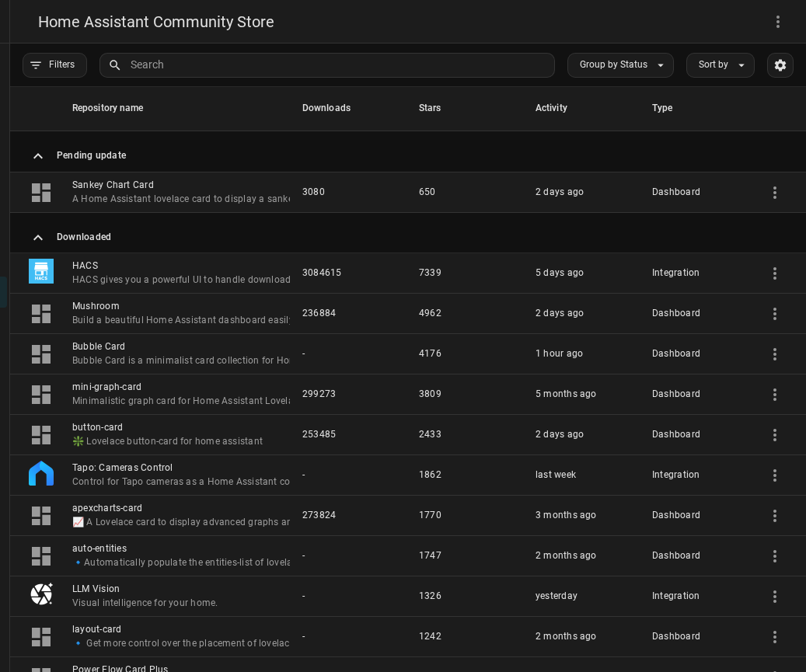The height and width of the screenshot is (672, 806).
Task: Sort by Activity column header
Action: coord(551,108)
